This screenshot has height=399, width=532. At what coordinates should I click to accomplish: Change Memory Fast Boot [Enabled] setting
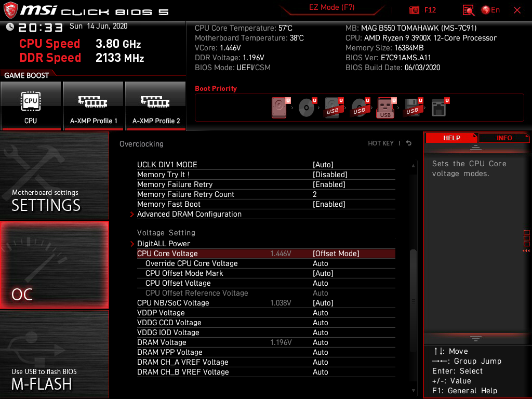coord(329,204)
